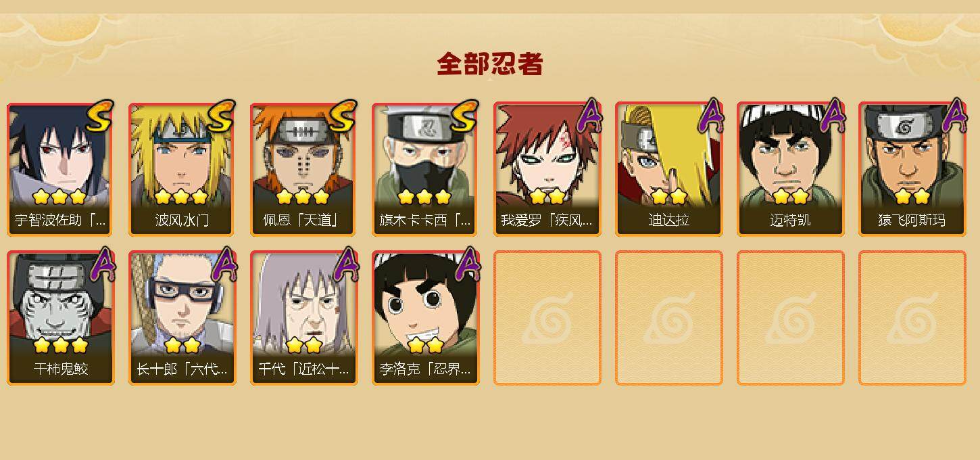Screen dimensions: 980x460
Task: Open the 干柿鬼鲛 ninja card
Action: [61, 318]
